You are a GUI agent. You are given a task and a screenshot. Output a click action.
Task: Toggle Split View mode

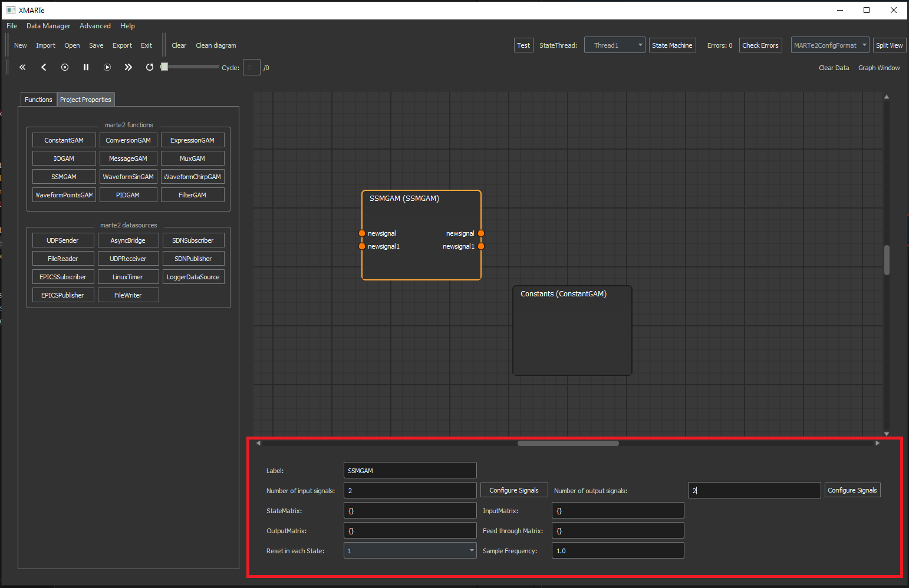pos(889,45)
